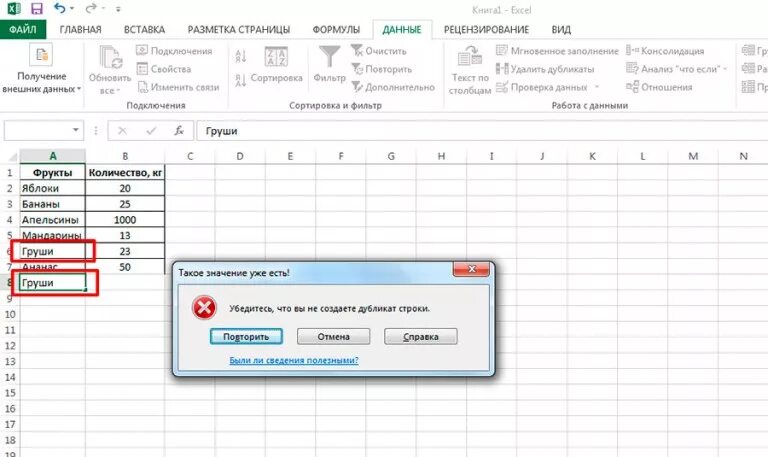The image size is (768, 457).
Task: Click cell with value 1000
Action: pyautogui.click(x=125, y=219)
